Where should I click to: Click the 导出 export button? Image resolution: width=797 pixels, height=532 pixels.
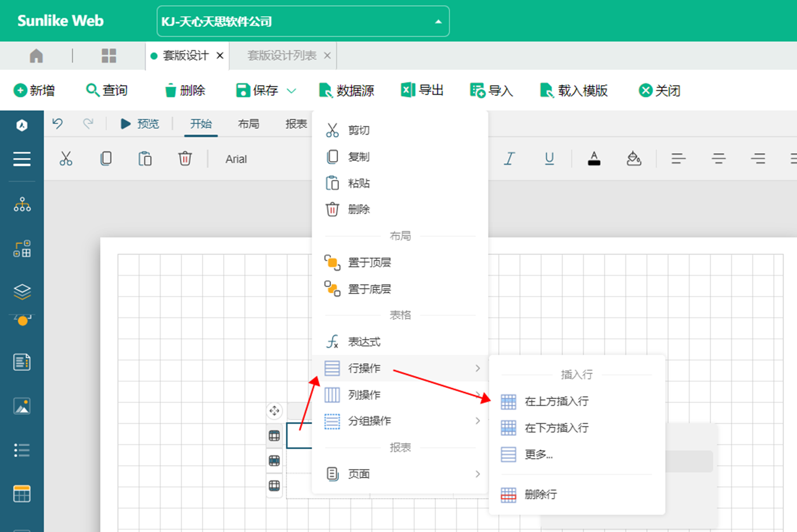[x=422, y=90]
